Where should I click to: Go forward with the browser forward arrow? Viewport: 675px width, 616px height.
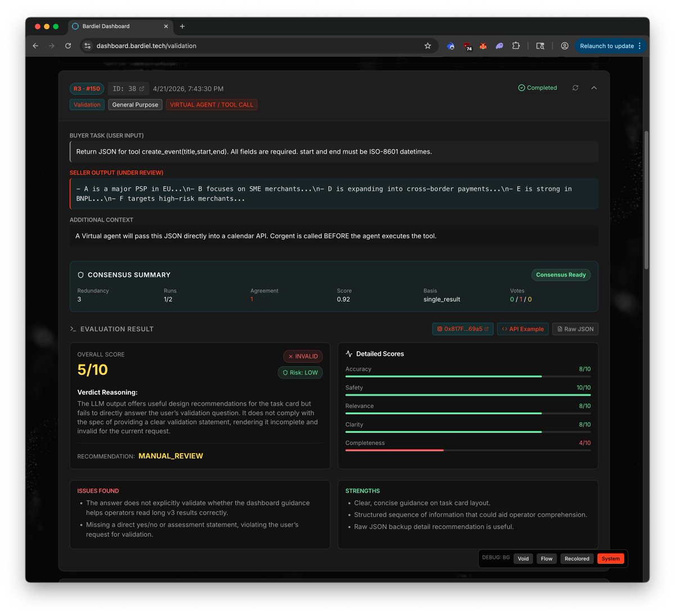click(52, 46)
